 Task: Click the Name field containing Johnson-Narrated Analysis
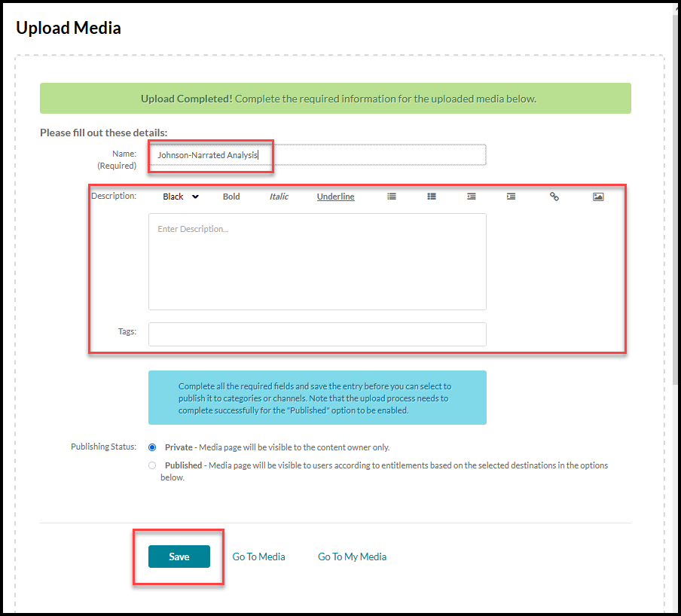coord(316,154)
